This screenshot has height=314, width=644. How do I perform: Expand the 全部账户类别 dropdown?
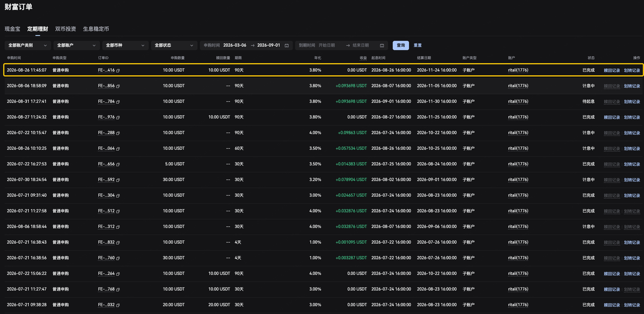28,45
